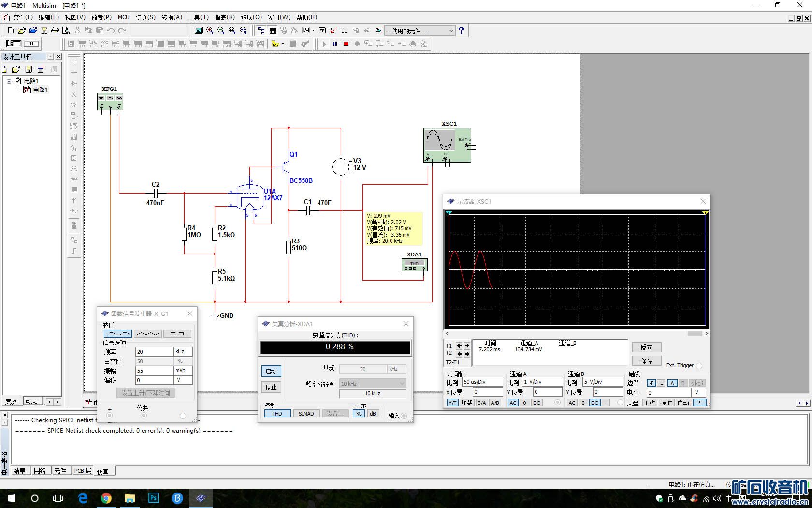Select the 12AX7 tube U1A component
Screen dimensions: 812x508
[x=250, y=197]
